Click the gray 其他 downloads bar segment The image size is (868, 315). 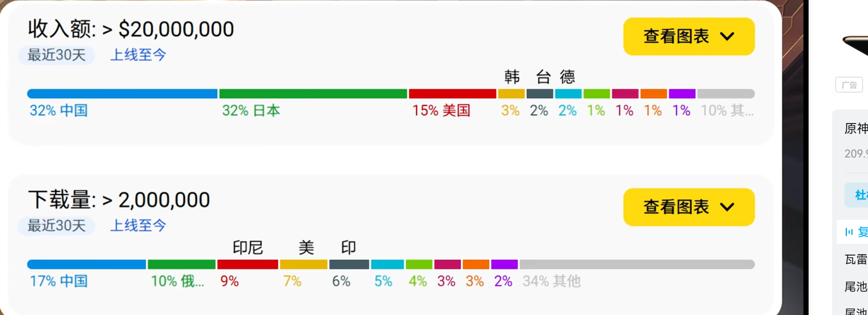tap(637, 265)
